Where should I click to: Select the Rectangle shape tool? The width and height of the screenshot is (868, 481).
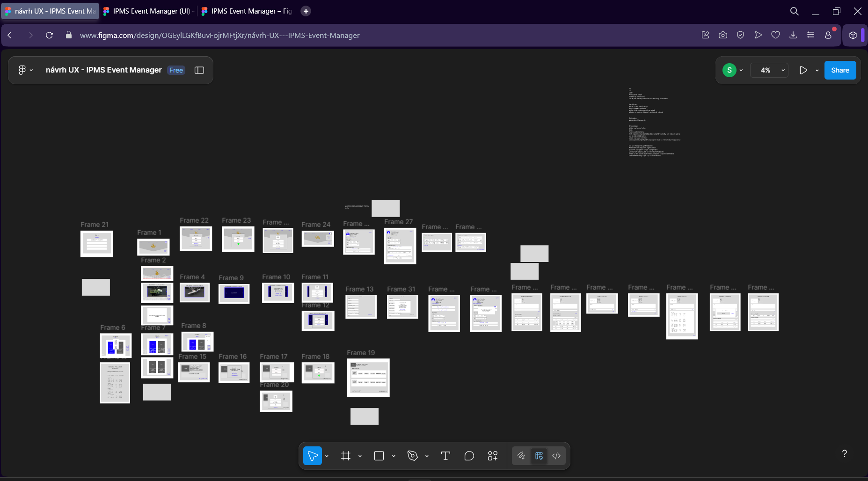click(x=379, y=456)
